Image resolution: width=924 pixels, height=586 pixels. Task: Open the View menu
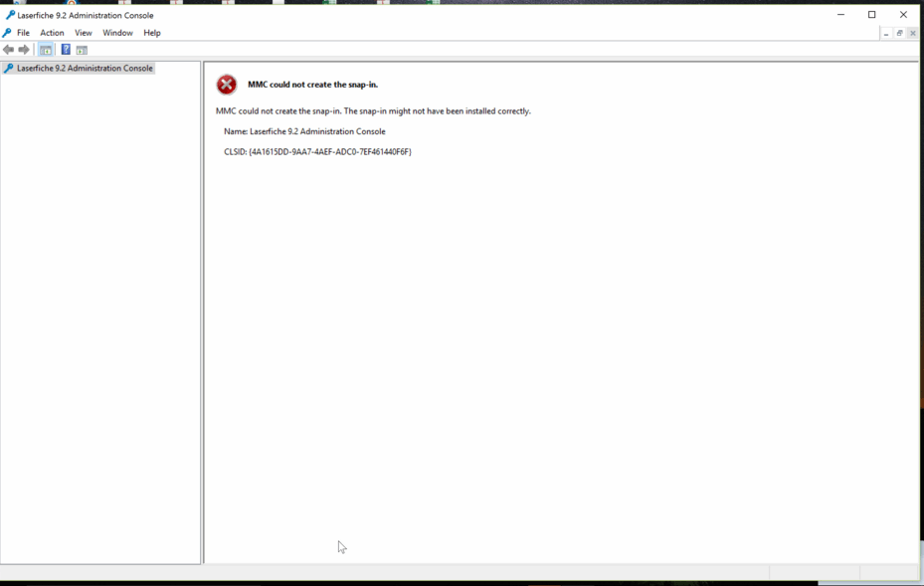tap(83, 33)
